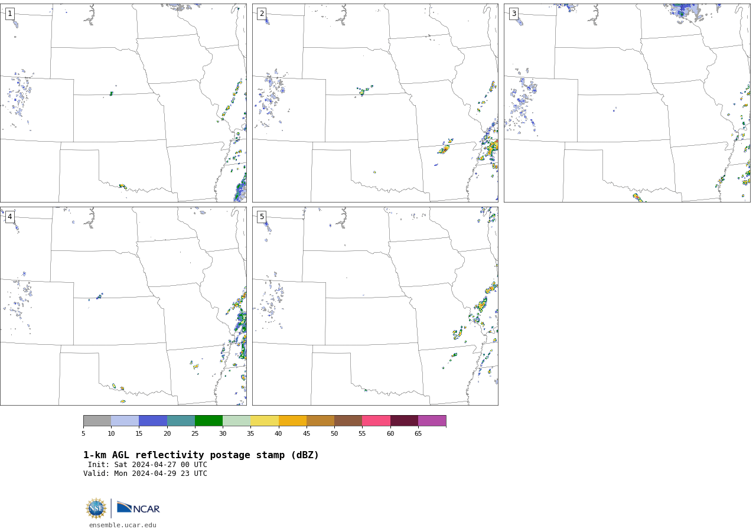
Task: Open ensemble member 1 reflectivity map
Action: (123, 103)
